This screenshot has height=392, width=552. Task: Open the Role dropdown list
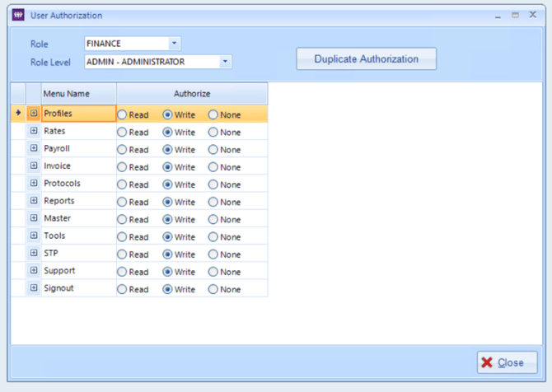click(x=174, y=44)
